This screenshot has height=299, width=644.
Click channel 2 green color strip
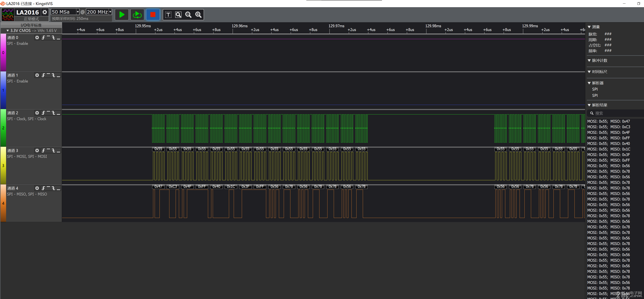[x=3, y=128]
